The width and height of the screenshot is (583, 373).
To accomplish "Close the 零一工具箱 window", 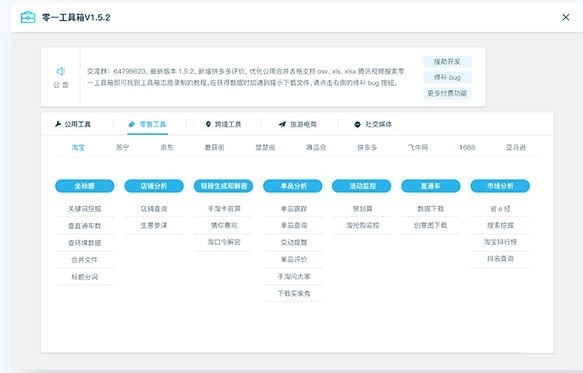I will 566,17.
